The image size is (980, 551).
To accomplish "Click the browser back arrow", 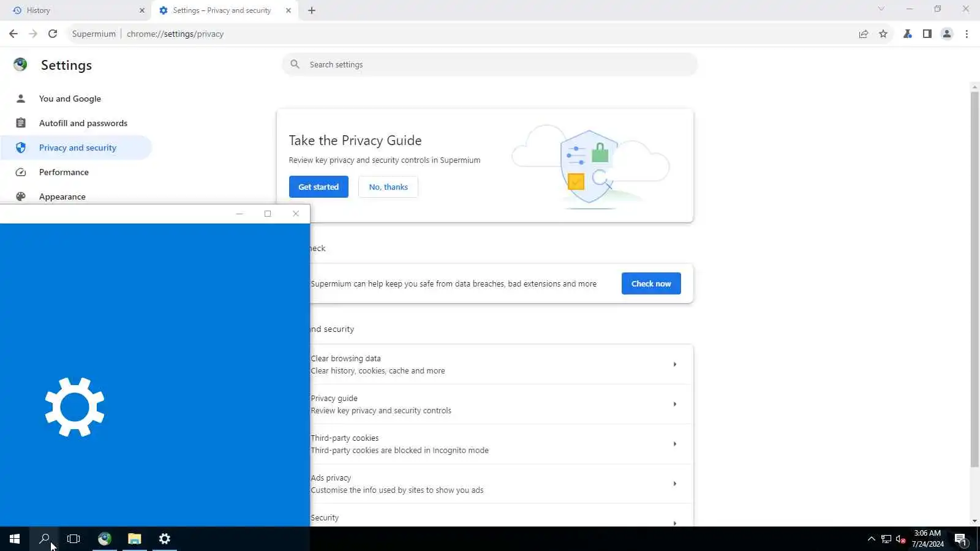I will pyautogui.click(x=13, y=34).
